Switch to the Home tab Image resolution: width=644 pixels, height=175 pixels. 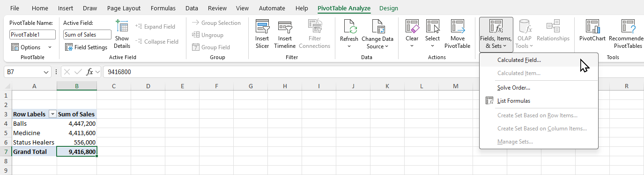[x=40, y=8]
